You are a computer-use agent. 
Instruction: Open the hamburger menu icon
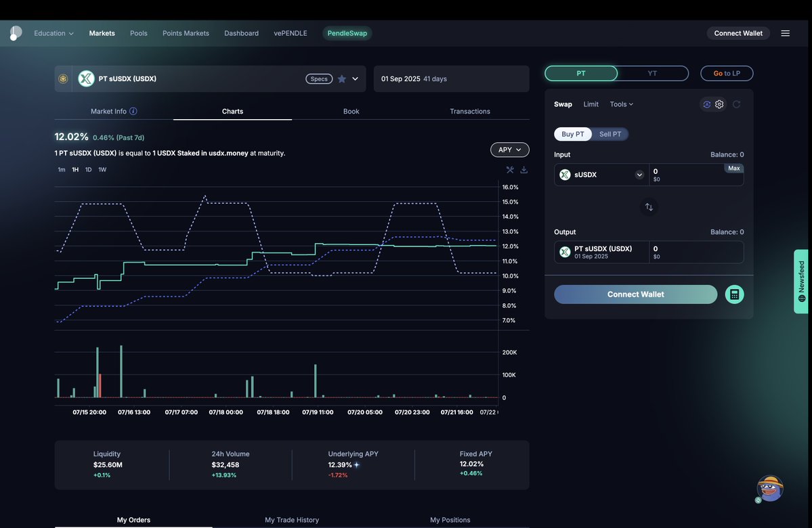(785, 33)
